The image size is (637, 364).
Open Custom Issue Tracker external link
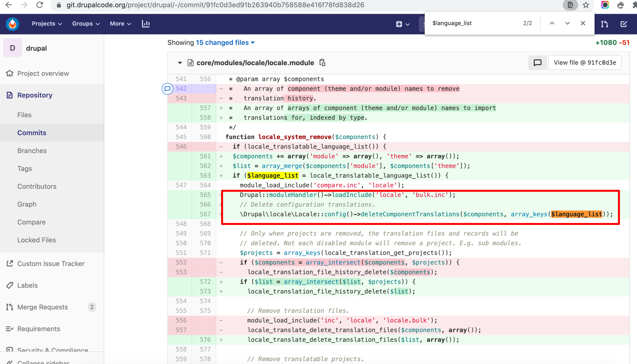pyautogui.click(x=51, y=263)
